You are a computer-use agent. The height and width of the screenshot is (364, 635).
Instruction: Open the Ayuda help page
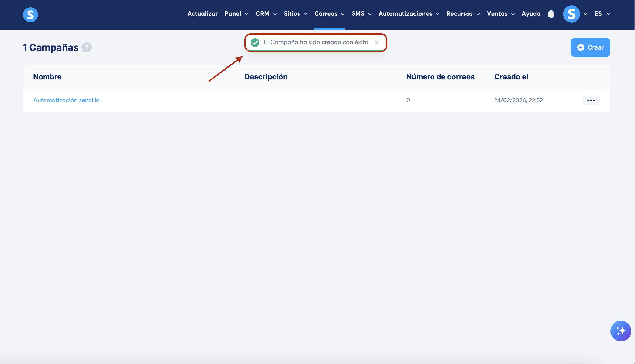point(531,13)
